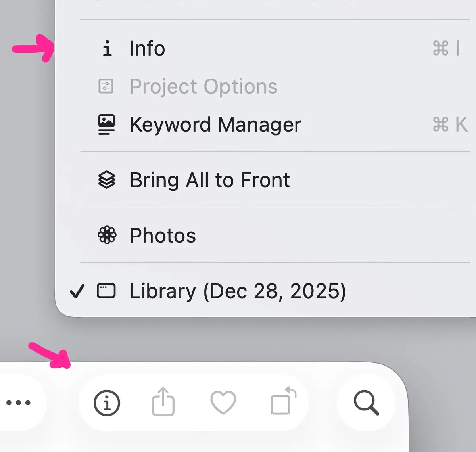Click the layered-stack icon beside Bring All to Front

(x=107, y=180)
